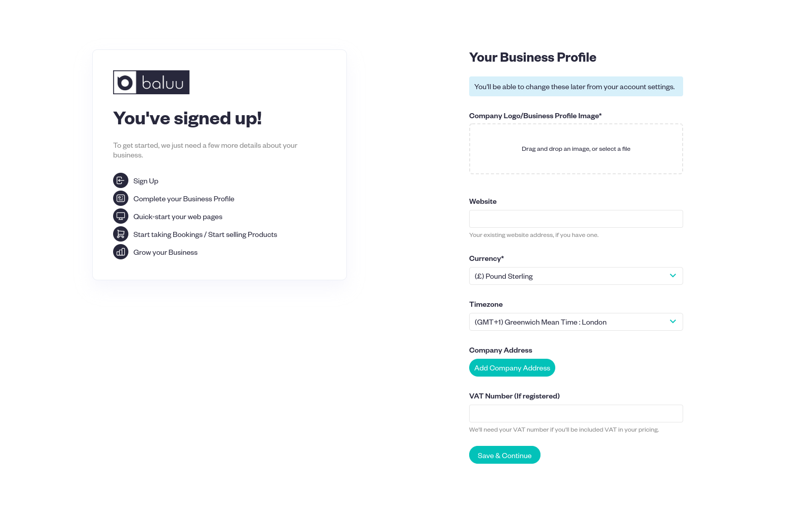Expand the Greenwich Mean Time timezone selector
Screen dimensions: 812x505
(x=576, y=322)
